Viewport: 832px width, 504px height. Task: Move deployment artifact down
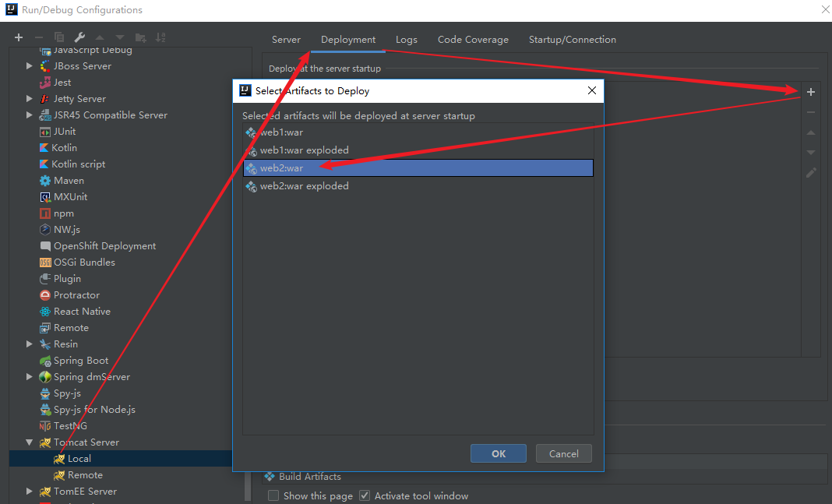(x=811, y=152)
